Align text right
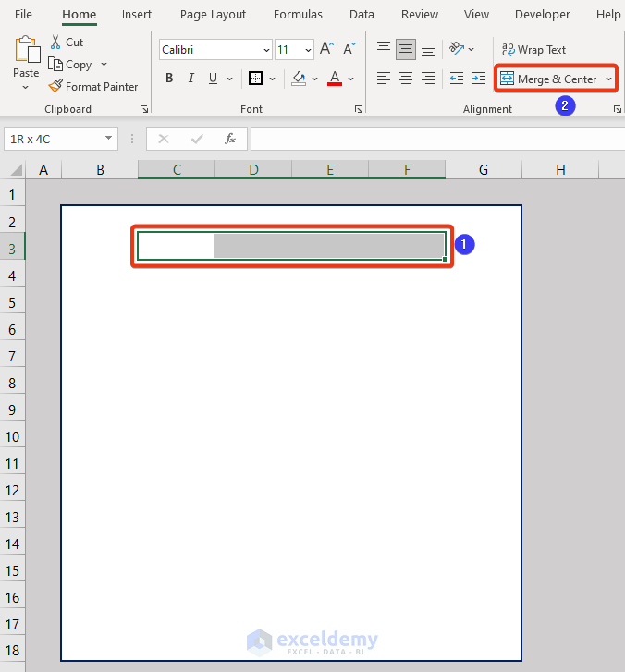This screenshot has height=672, width=625. click(x=428, y=79)
